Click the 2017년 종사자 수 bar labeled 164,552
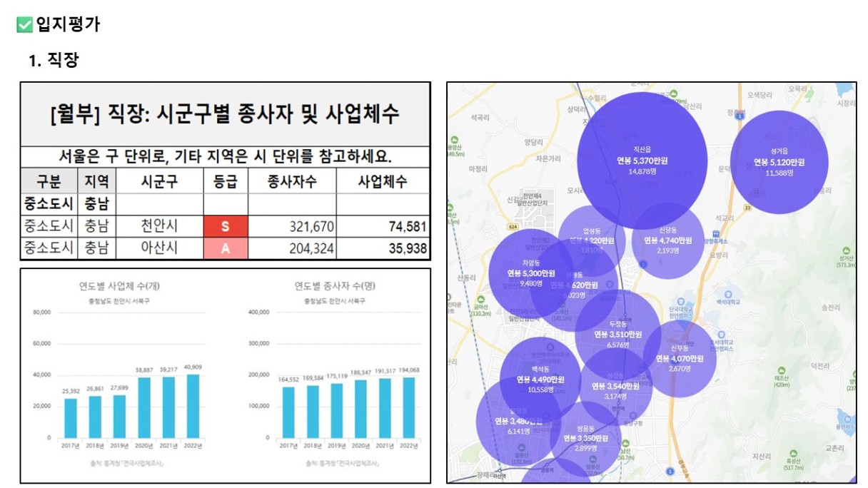The image size is (868, 488). pyautogui.click(x=288, y=412)
